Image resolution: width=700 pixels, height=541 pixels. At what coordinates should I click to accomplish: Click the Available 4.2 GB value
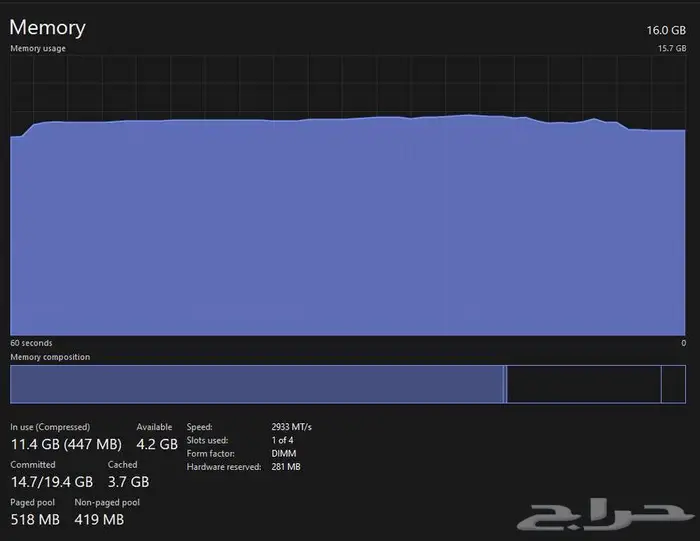[157, 444]
